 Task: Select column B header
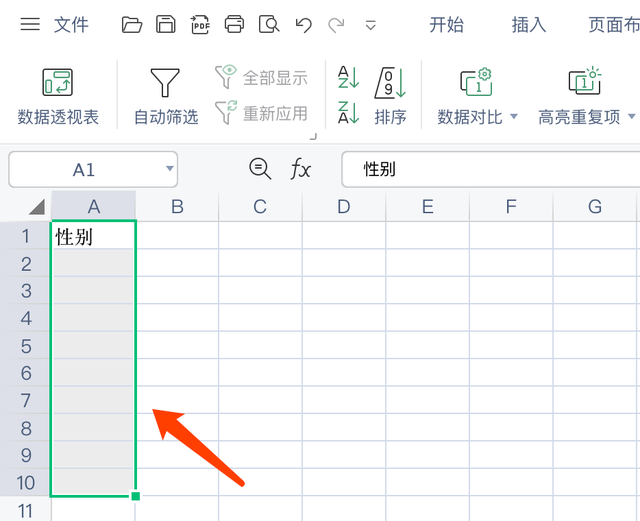[x=177, y=207]
